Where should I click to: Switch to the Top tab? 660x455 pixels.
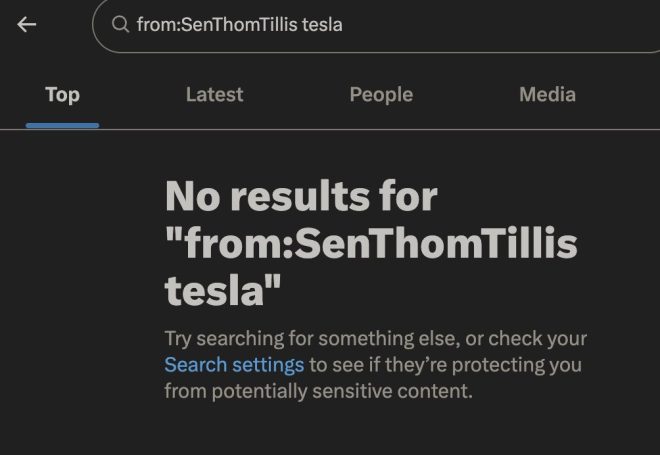[62, 95]
